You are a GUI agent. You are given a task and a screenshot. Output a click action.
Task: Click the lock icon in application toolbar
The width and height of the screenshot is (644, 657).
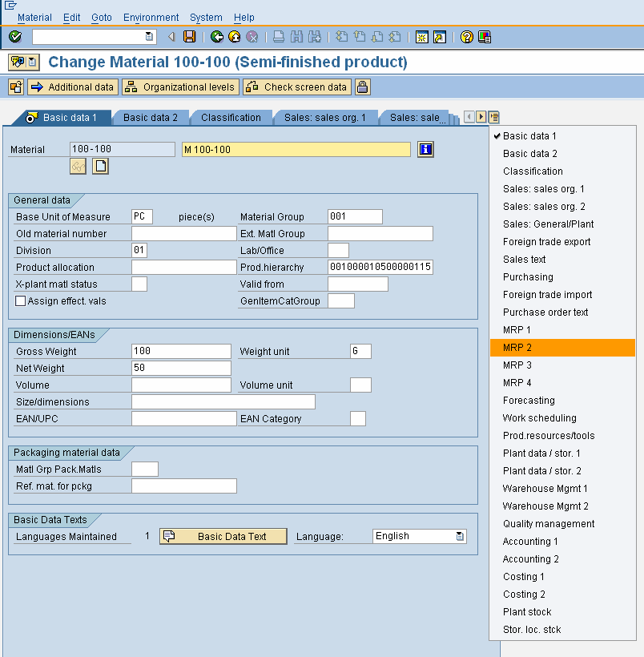click(x=363, y=87)
